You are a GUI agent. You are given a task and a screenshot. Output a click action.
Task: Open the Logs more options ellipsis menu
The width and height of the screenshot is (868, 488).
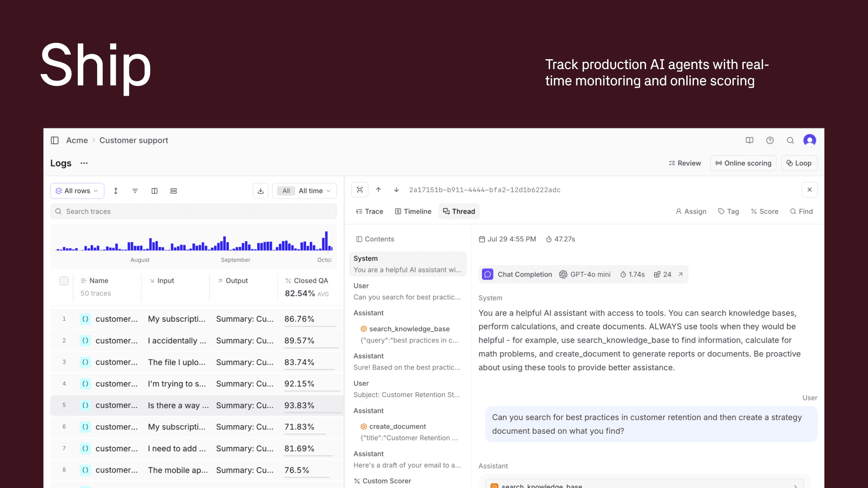pyautogui.click(x=84, y=163)
